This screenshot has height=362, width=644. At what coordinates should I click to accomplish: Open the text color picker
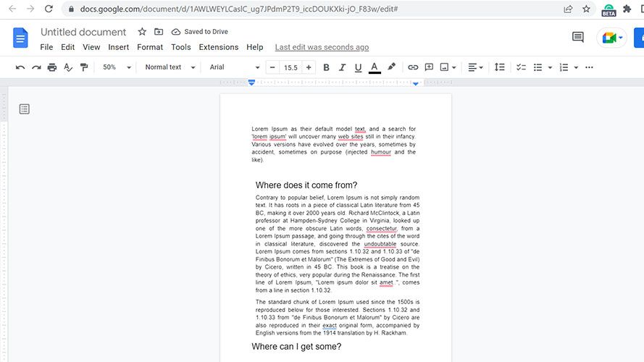pos(375,67)
